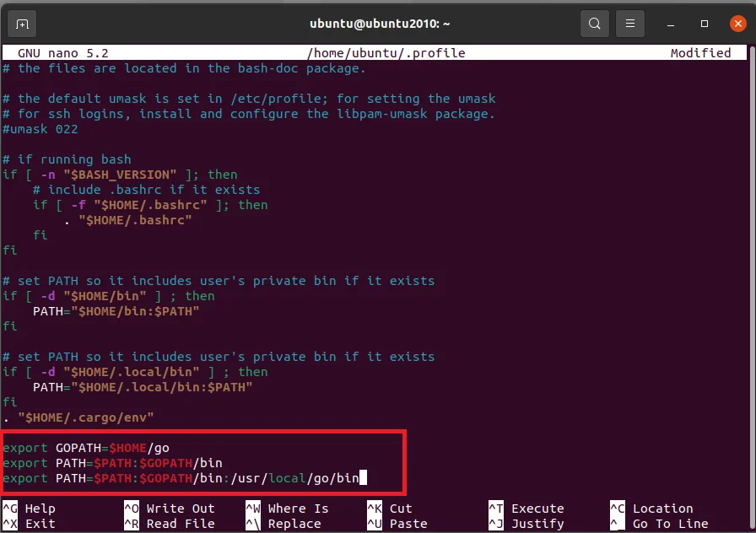Minimize the terminal window
The width and height of the screenshot is (756, 533).
(671, 24)
